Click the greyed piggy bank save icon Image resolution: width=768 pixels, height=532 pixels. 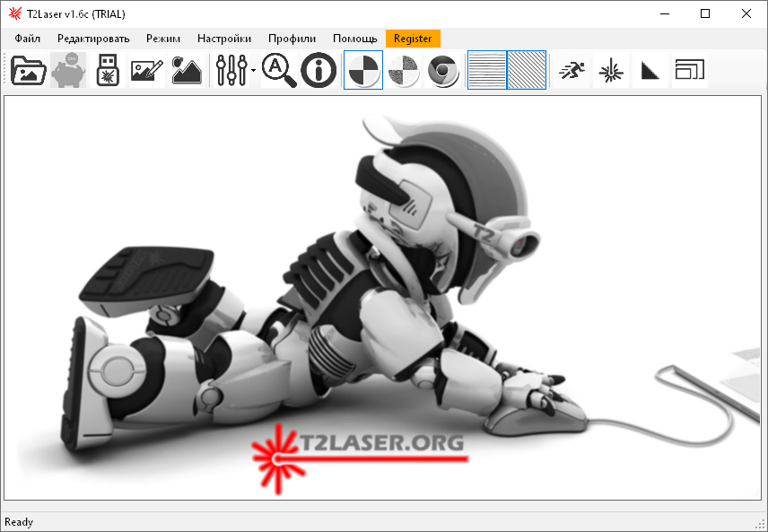coord(68,70)
